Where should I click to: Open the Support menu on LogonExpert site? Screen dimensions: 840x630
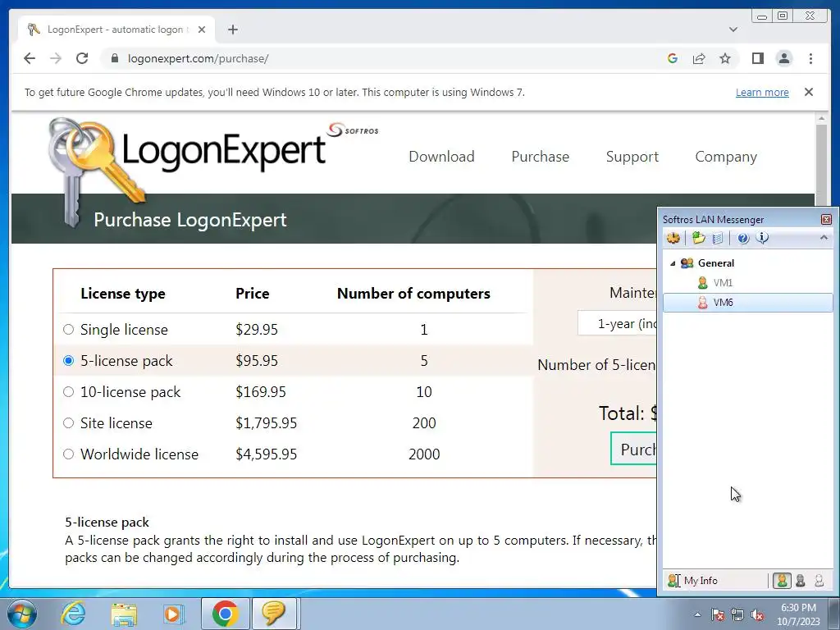(x=632, y=157)
